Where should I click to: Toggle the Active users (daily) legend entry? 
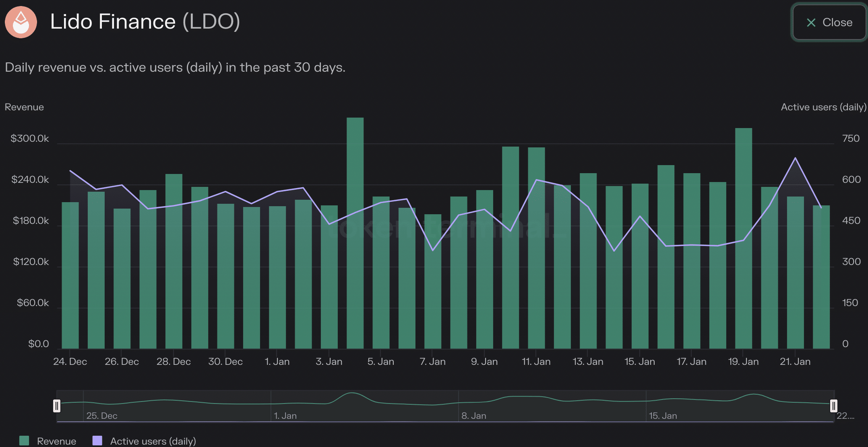point(144,441)
